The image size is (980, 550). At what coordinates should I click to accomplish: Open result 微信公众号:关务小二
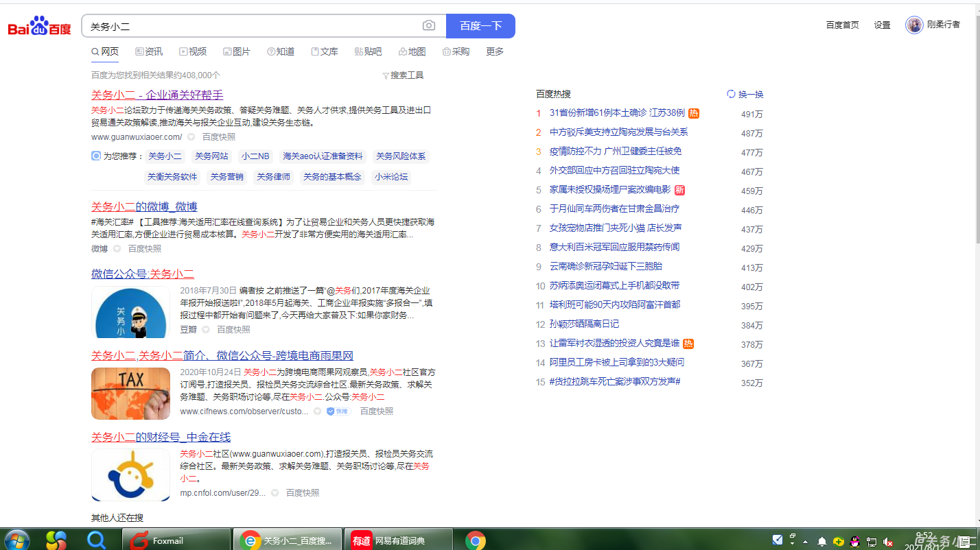click(x=143, y=274)
